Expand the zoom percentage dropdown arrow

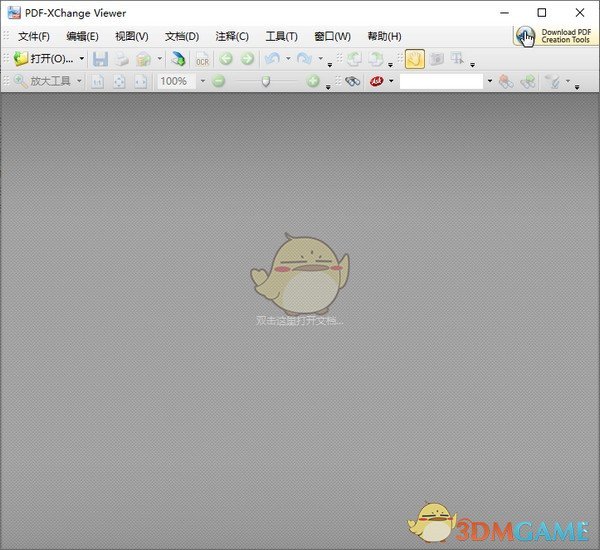[x=203, y=81]
